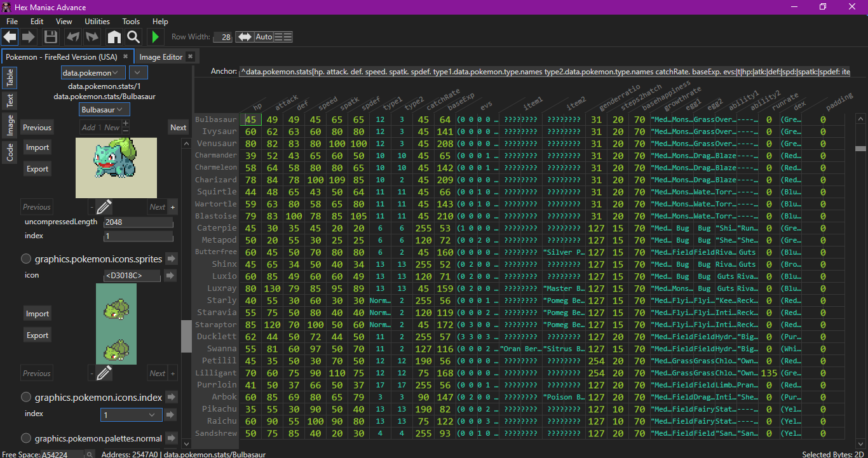Click the pencil icon below Bulbasaur sprite

point(104,206)
